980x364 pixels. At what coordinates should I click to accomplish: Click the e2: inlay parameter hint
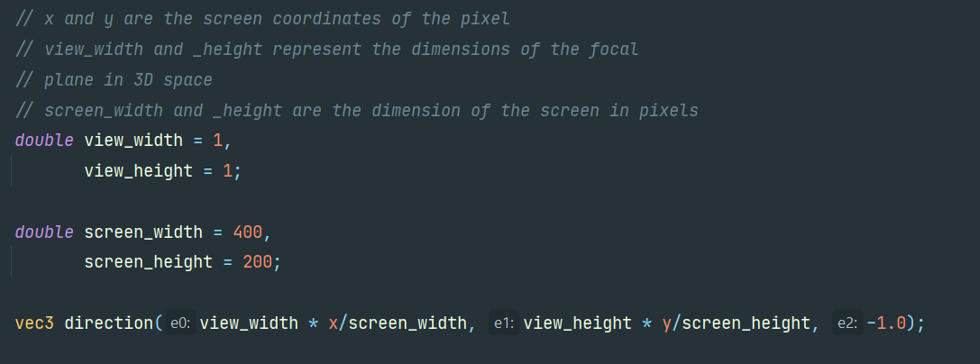tap(847, 323)
